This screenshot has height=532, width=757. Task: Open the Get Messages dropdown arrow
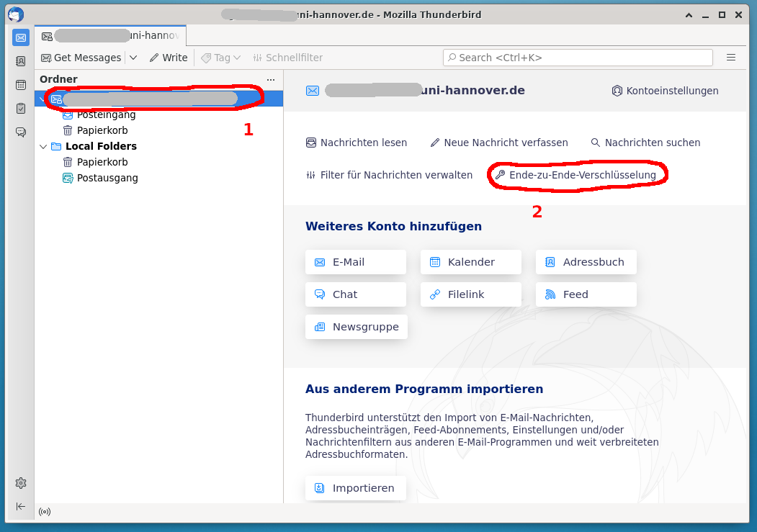click(133, 58)
